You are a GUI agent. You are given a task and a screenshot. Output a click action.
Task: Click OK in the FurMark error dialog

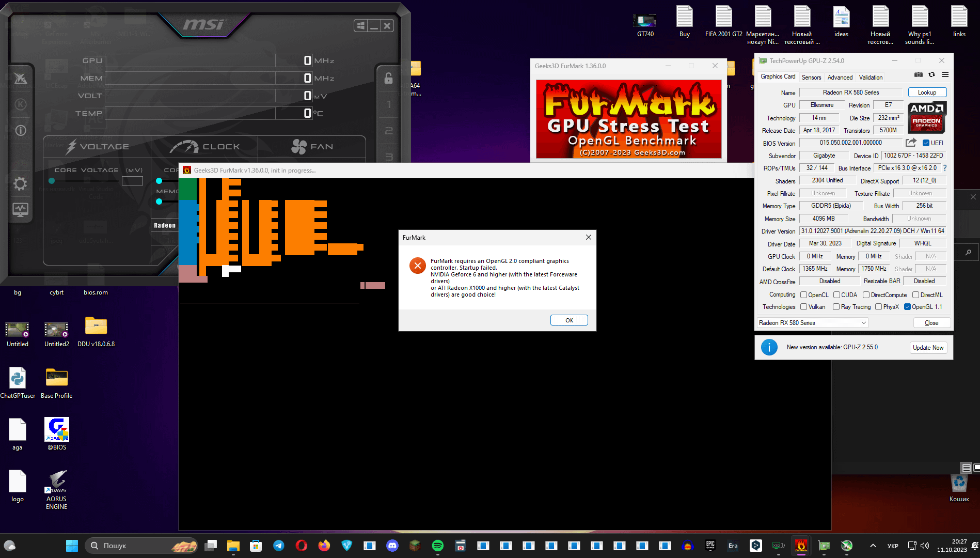(569, 320)
